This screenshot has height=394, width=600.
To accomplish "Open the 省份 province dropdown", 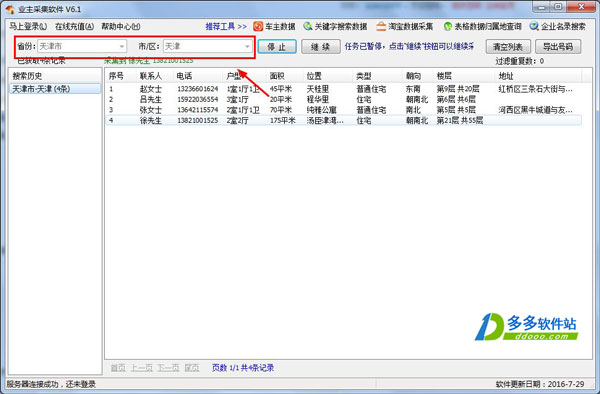I will [82, 46].
